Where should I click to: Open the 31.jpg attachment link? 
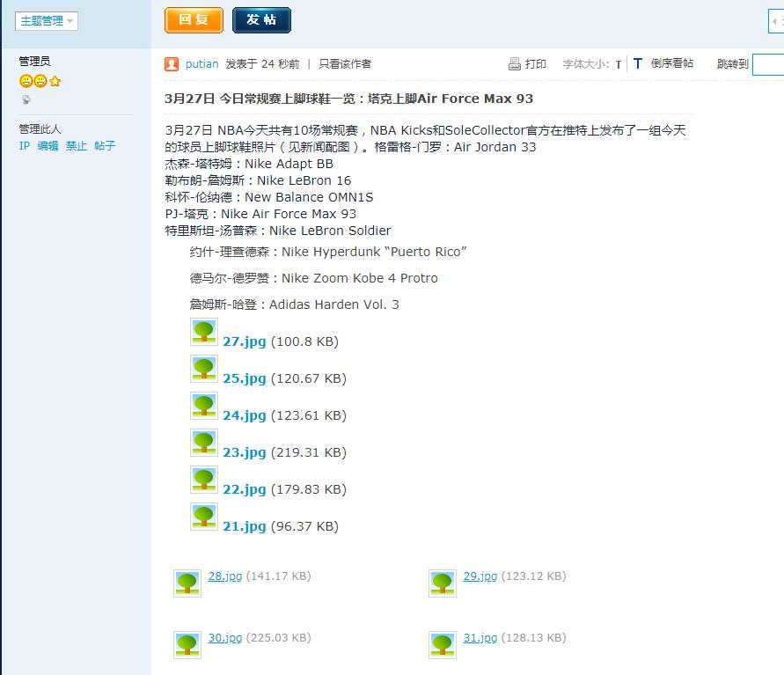click(x=480, y=638)
